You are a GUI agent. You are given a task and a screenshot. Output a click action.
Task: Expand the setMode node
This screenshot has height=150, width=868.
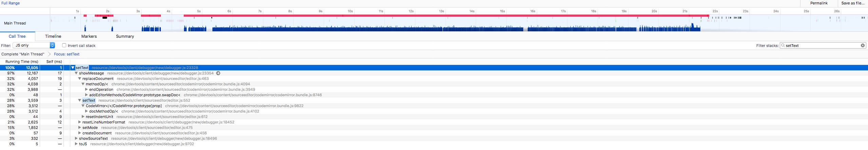pyautogui.click(x=80, y=128)
